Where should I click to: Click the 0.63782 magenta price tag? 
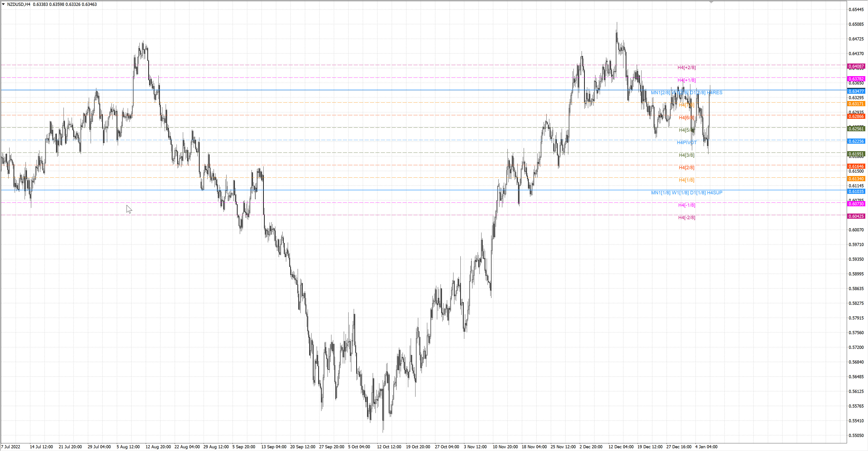[856, 79]
